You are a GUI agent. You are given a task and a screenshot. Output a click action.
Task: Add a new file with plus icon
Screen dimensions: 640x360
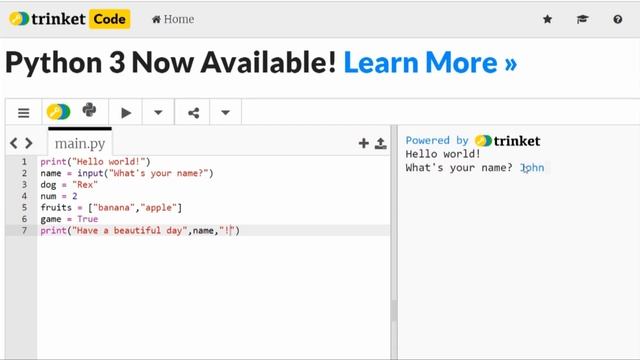point(363,143)
